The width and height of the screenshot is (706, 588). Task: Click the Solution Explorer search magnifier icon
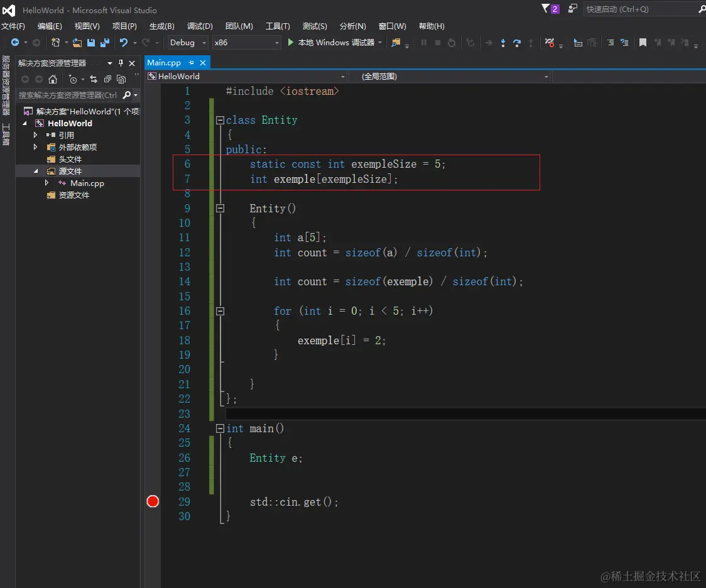(x=127, y=95)
